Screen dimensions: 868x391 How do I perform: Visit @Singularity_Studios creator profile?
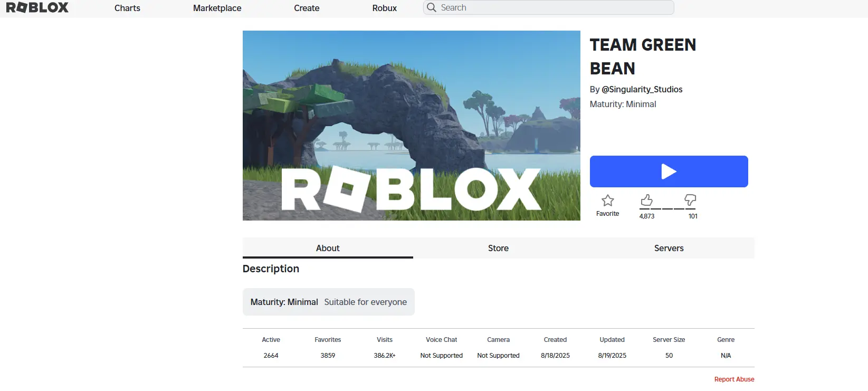pyautogui.click(x=642, y=89)
